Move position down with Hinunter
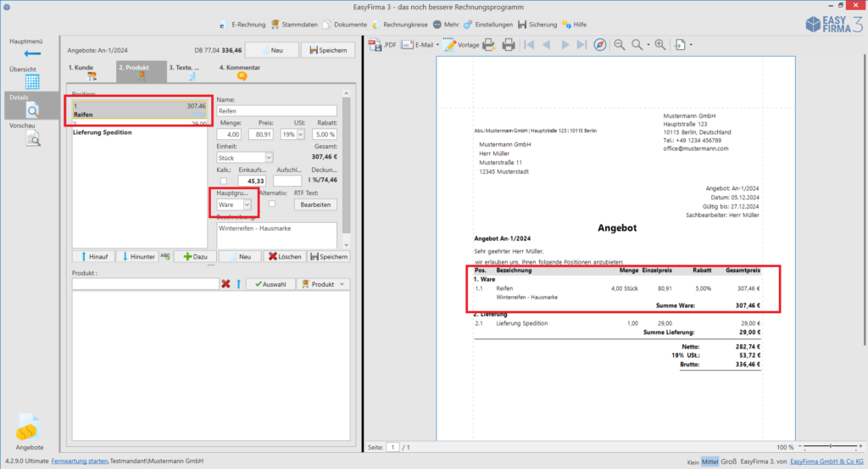This screenshot has width=868, height=469. click(138, 256)
